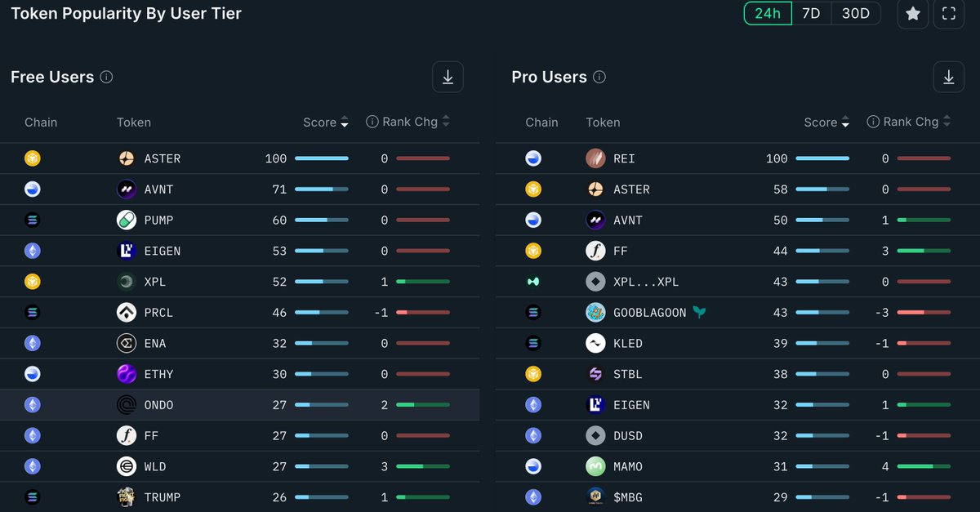Click the REI token icon
The height and width of the screenshot is (512, 980).
tap(595, 158)
